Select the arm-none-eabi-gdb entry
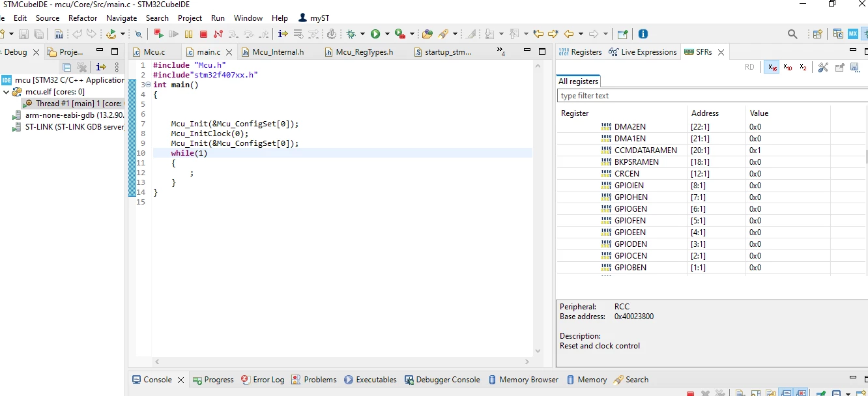This screenshot has height=396, width=868. click(x=68, y=115)
